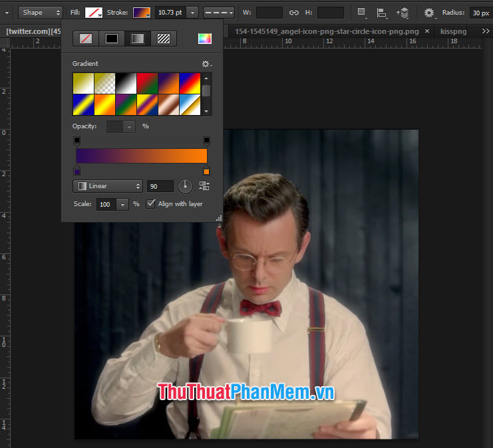
Task: Open shape geometry options gear
Action: 429,13
